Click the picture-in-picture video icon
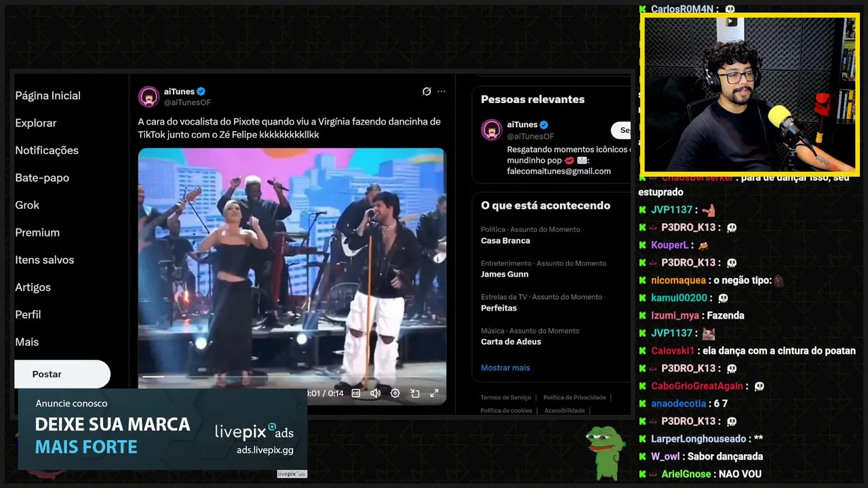 point(415,393)
